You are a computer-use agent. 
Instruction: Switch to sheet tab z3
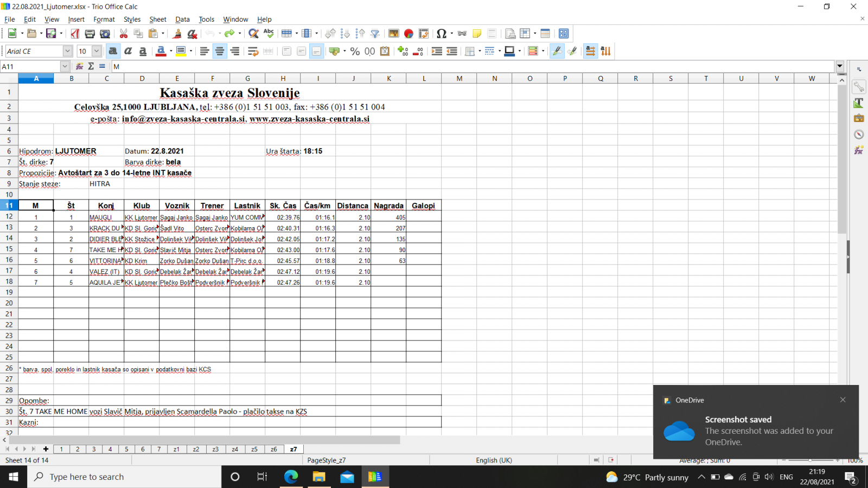215,449
